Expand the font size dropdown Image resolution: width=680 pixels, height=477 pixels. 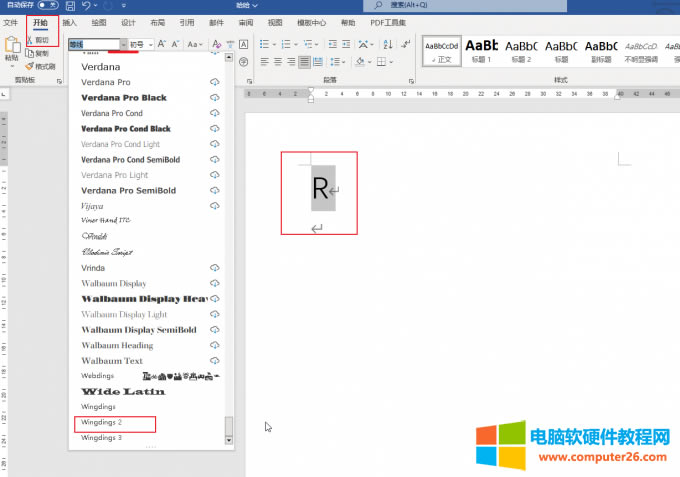click(151, 44)
